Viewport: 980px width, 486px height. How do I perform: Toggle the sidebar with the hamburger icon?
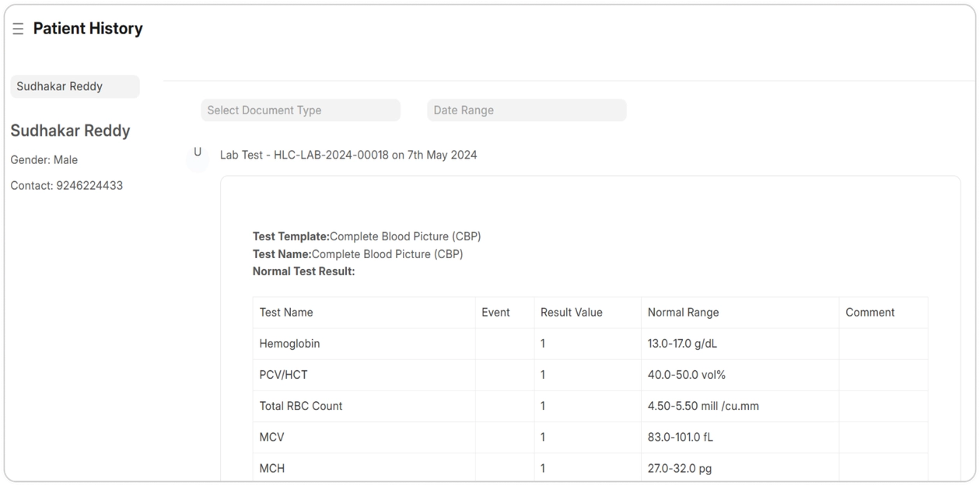click(18, 29)
